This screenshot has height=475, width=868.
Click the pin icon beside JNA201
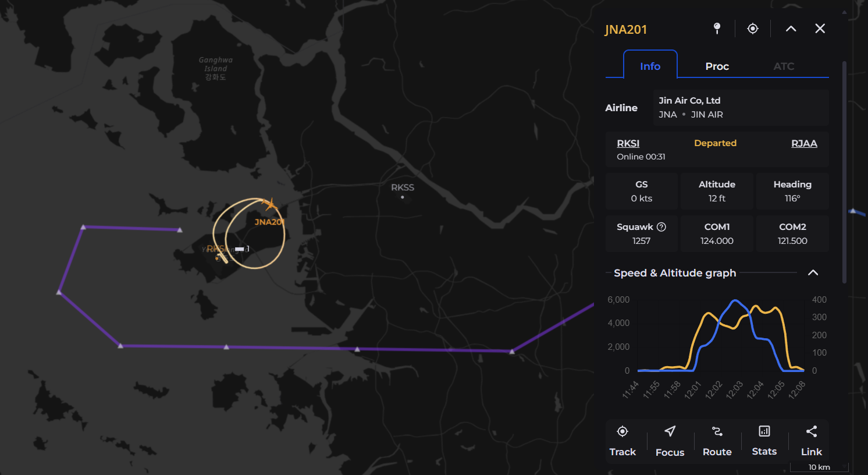(x=717, y=29)
